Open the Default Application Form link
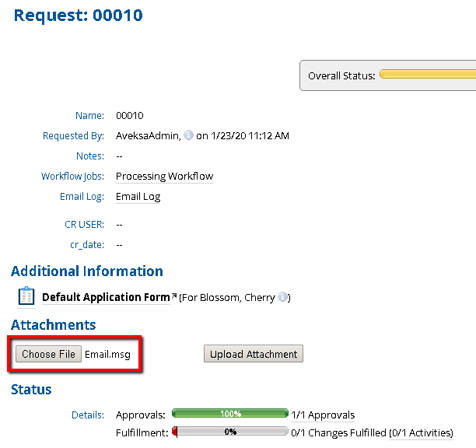476x448 pixels. (105, 297)
